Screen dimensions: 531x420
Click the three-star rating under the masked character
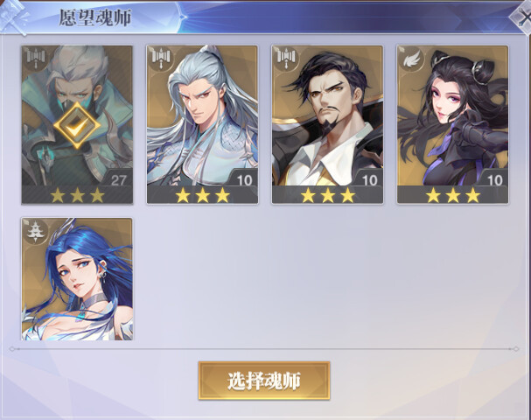click(x=77, y=195)
